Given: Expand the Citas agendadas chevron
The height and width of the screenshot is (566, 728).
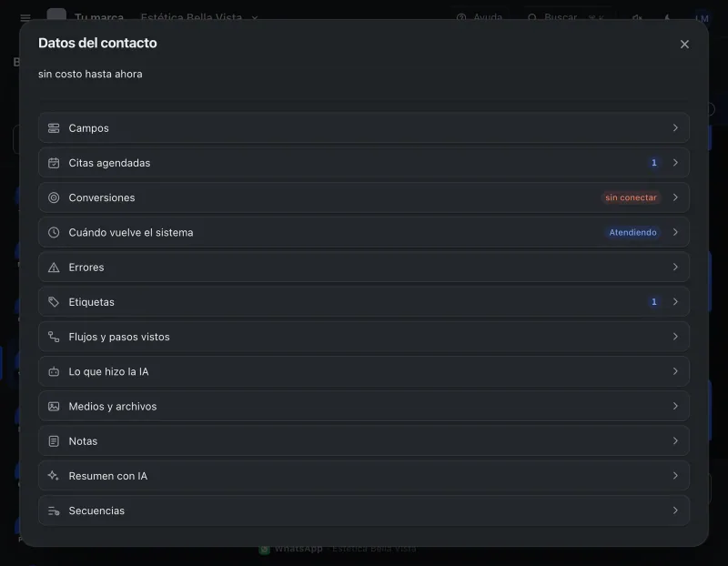Looking at the screenshot, I should [x=675, y=163].
